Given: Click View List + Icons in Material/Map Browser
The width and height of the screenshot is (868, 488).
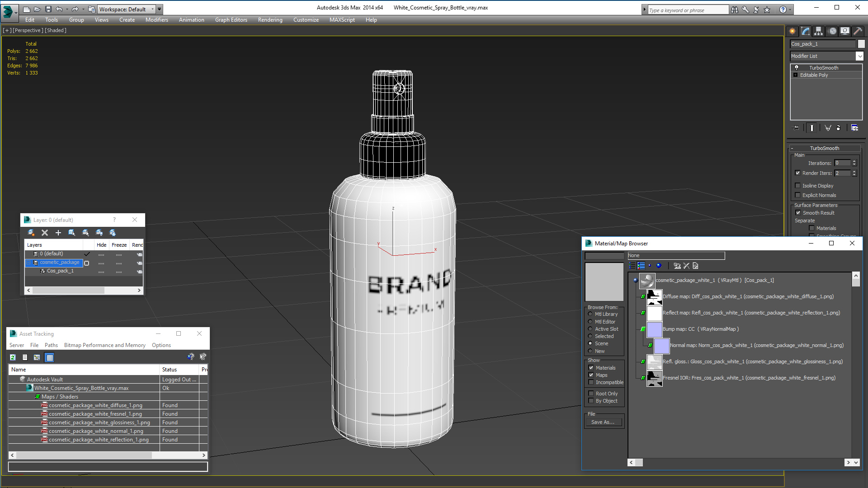Looking at the screenshot, I should click(641, 266).
